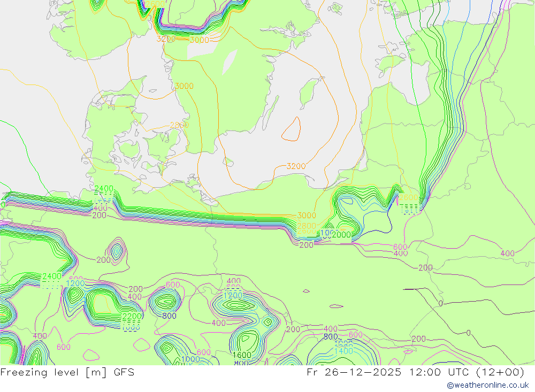Screen dimensions: 535x392
Task: Click the '2000' contour label
Action: (341, 234)
